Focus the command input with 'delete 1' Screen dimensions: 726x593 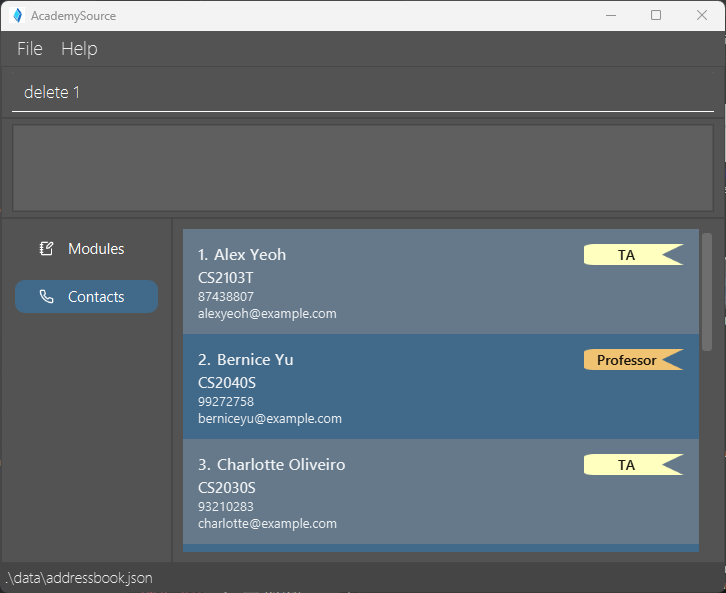[362, 93]
